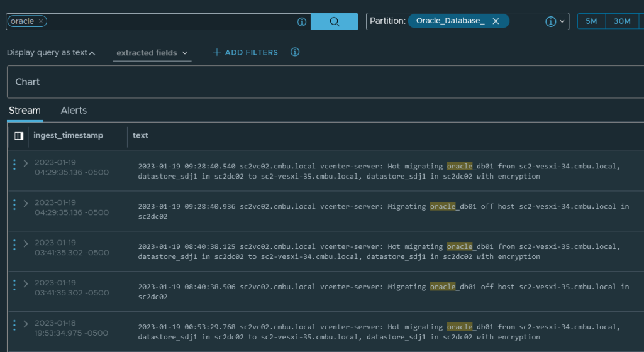This screenshot has width=644, height=352.
Task: Open the column chooser icon
Action: pos(19,136)
